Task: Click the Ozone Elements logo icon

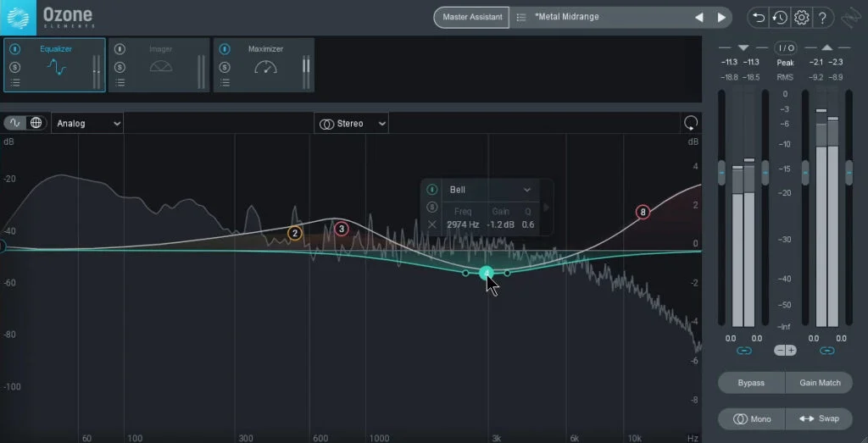Action: [x=19, y=17]
